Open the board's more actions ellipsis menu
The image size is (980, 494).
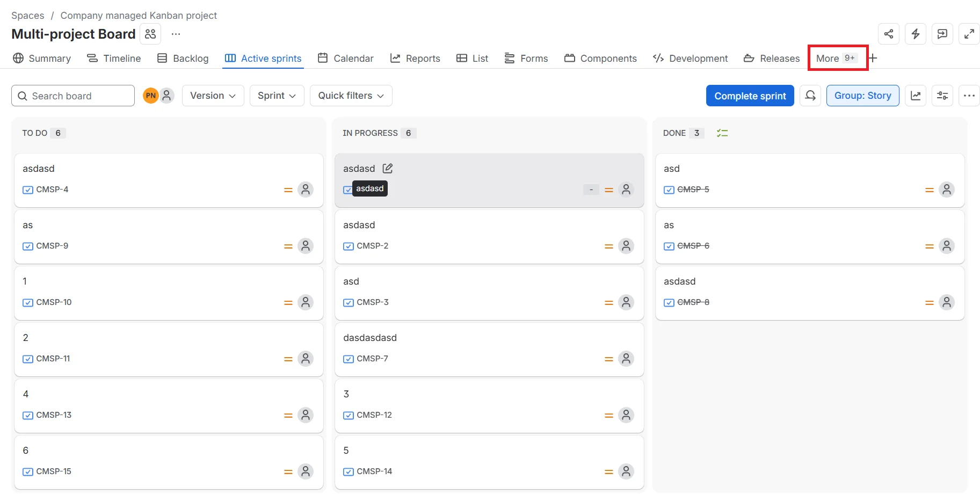tap(969, 96)
